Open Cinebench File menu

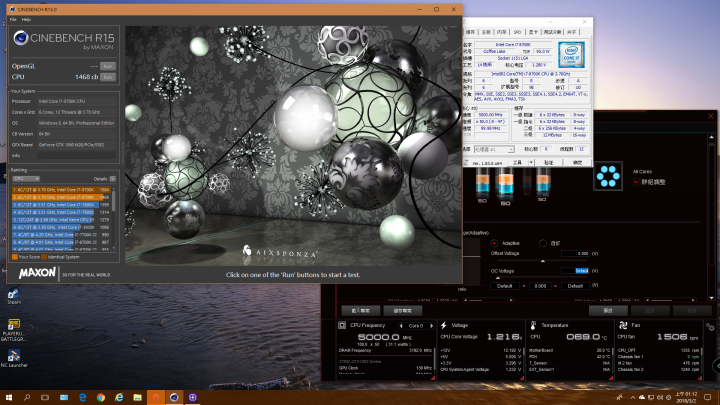(13, 19)
